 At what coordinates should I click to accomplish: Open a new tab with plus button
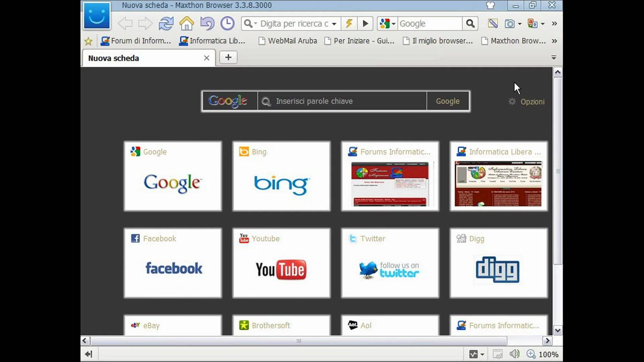point(228,57)
